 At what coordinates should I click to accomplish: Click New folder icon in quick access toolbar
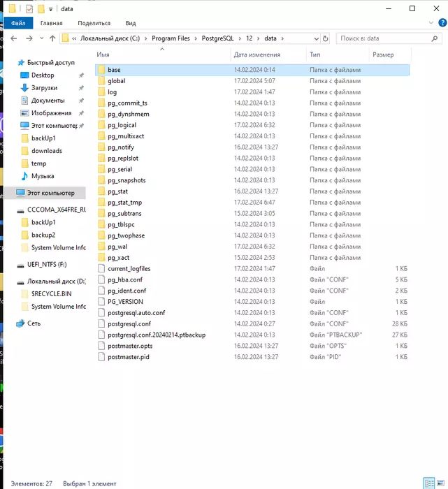tap(41, 8)
